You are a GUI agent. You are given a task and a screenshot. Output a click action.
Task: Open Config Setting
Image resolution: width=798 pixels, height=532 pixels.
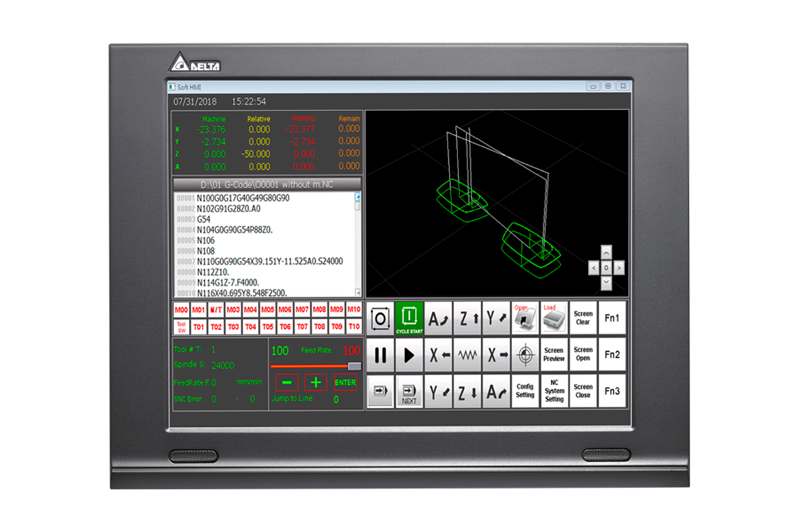pos(525,391)
